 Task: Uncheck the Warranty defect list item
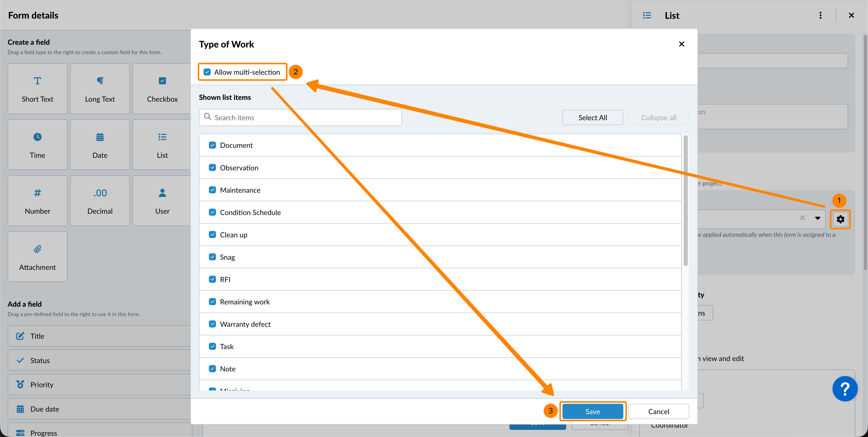pyautogui.click(x=212, y=324)
